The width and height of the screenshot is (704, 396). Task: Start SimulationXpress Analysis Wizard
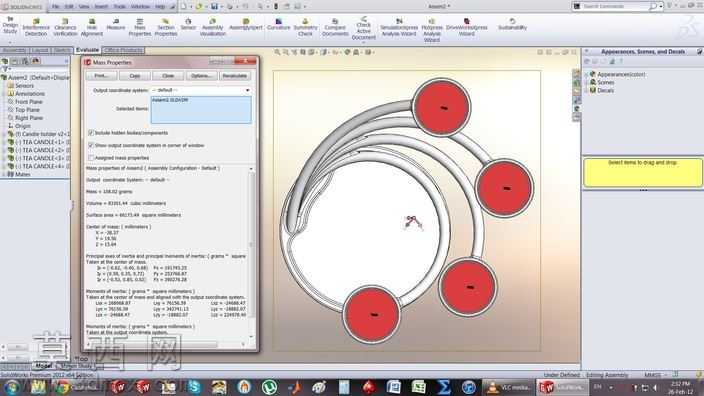399,27
